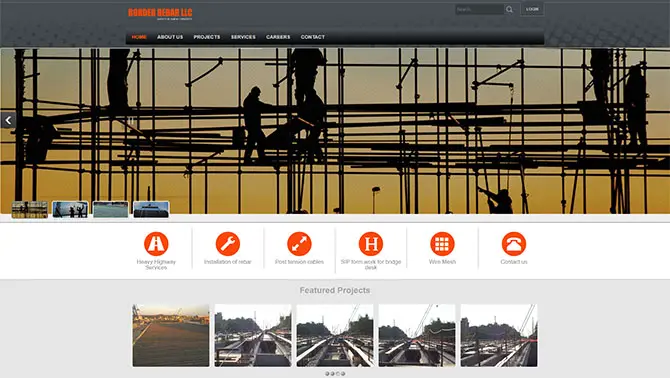The height and width of the screenshot is (378, 670).
Task: Select the second slideshow thumbnail with workers
Action: tap(70, 210)
